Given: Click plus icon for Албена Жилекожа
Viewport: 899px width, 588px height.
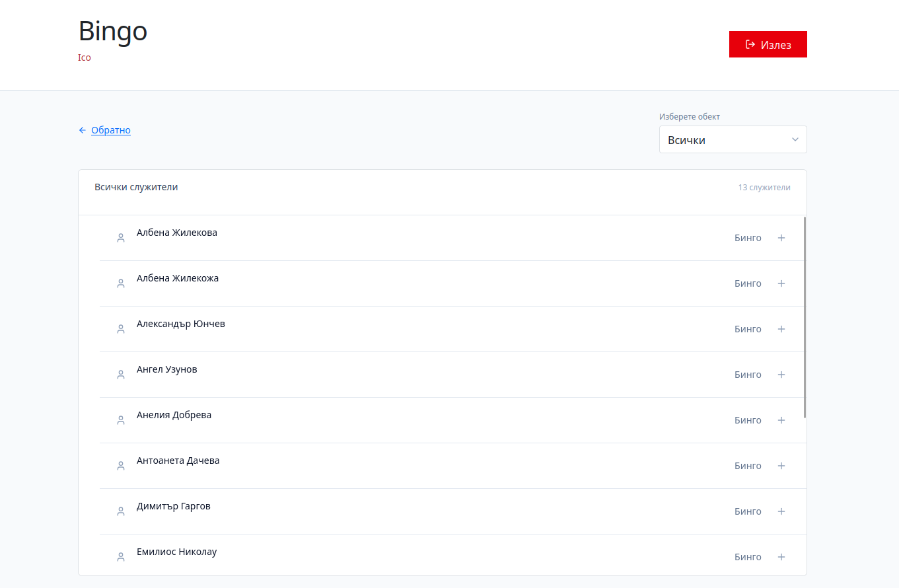Looking at the screenshot, I should 781,283.
